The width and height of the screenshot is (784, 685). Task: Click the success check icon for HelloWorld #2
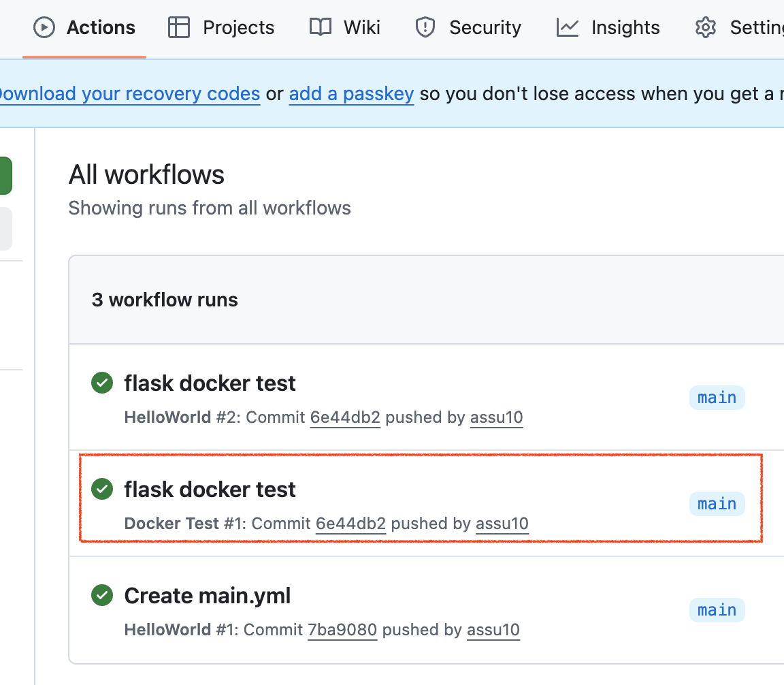point(102,383)
